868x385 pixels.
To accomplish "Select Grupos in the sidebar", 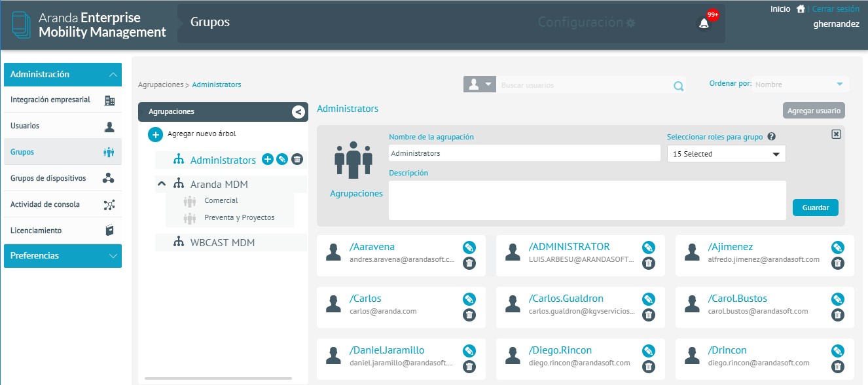I will point(63,153).
